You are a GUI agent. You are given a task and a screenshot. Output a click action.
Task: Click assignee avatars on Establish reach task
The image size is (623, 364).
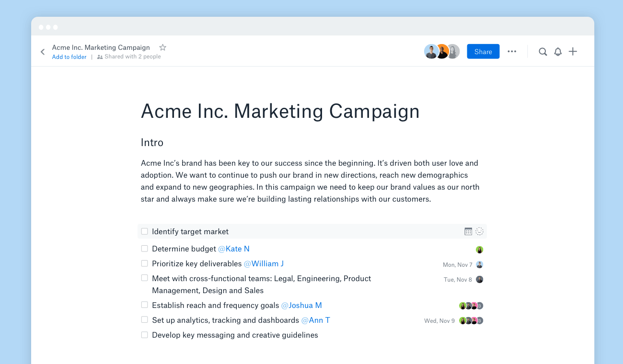point(471,306)
